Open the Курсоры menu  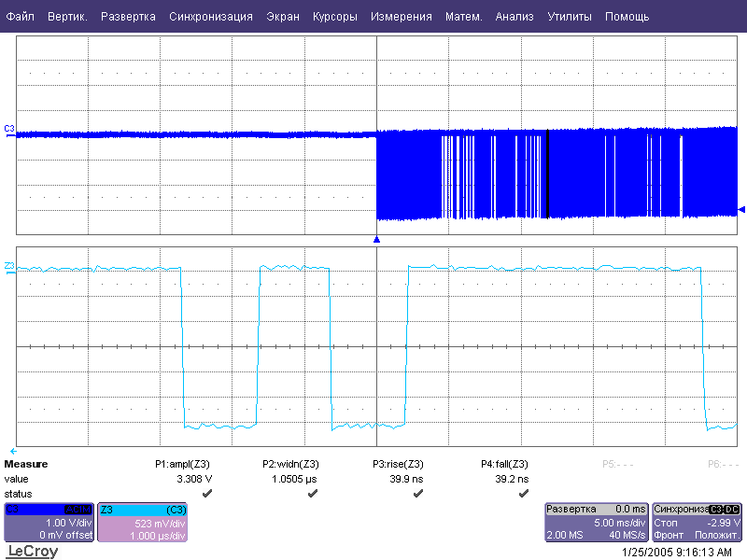pos(335,17)
